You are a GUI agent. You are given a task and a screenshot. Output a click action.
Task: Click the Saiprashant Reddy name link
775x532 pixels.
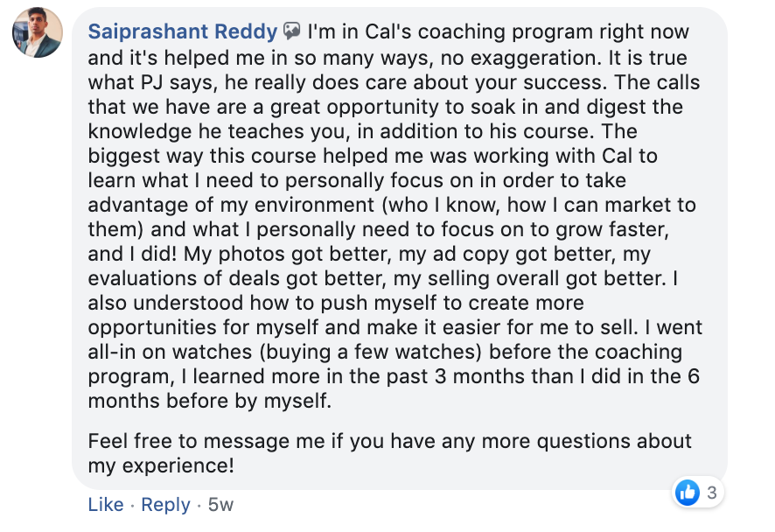coord(183,32)
